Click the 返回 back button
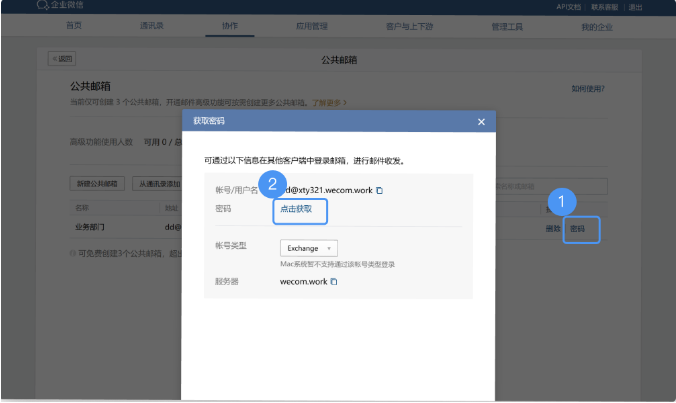Screen dimensions: 676x403 point(62,60)
